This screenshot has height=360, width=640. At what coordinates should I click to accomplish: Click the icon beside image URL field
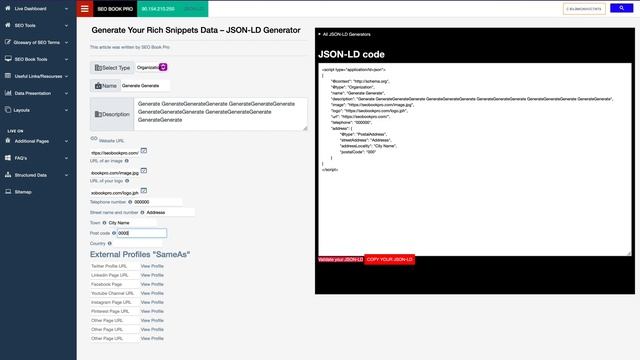click(144, 171)
